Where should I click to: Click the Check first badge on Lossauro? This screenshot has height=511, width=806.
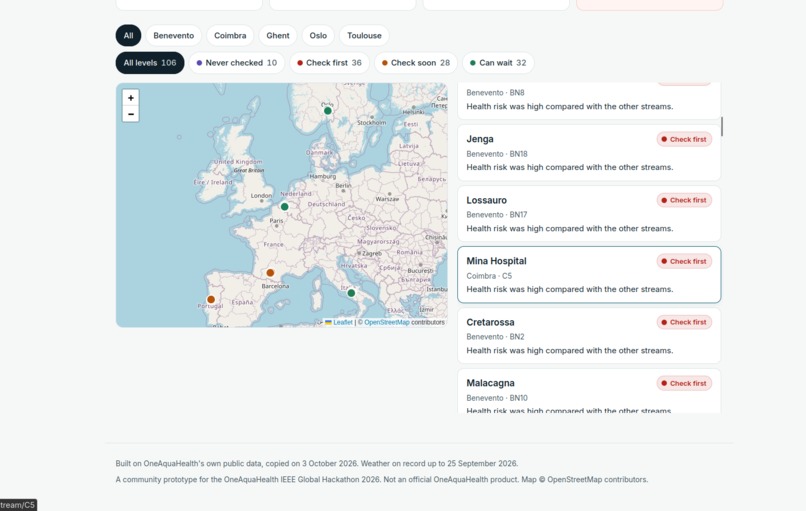tap(684, 200)
